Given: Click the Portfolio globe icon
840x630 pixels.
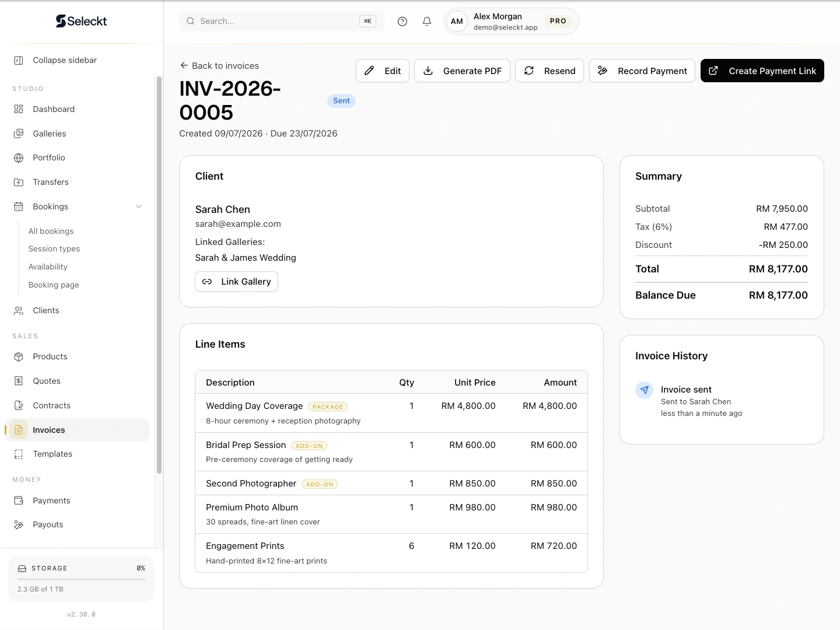Looking at the screenshot, I should (x=19, y=157).
